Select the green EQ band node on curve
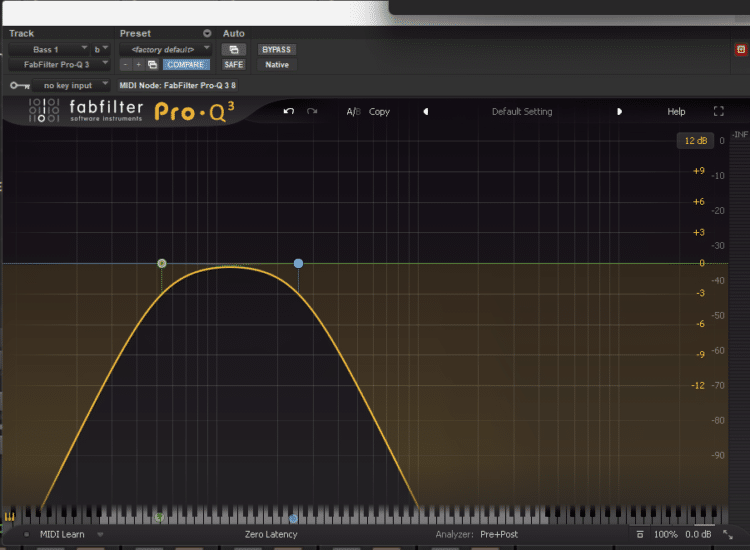The image size is (750, 550). (x=162, y=263)
